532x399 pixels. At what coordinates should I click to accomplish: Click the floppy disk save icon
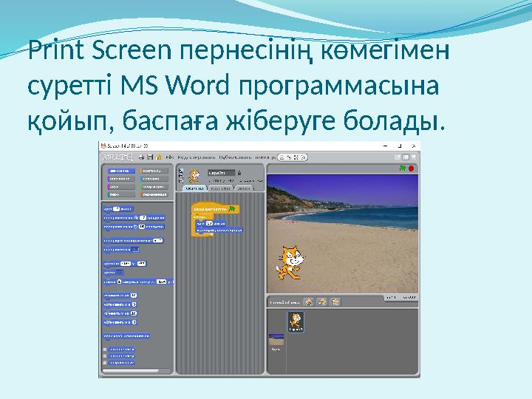pos(150,157)
